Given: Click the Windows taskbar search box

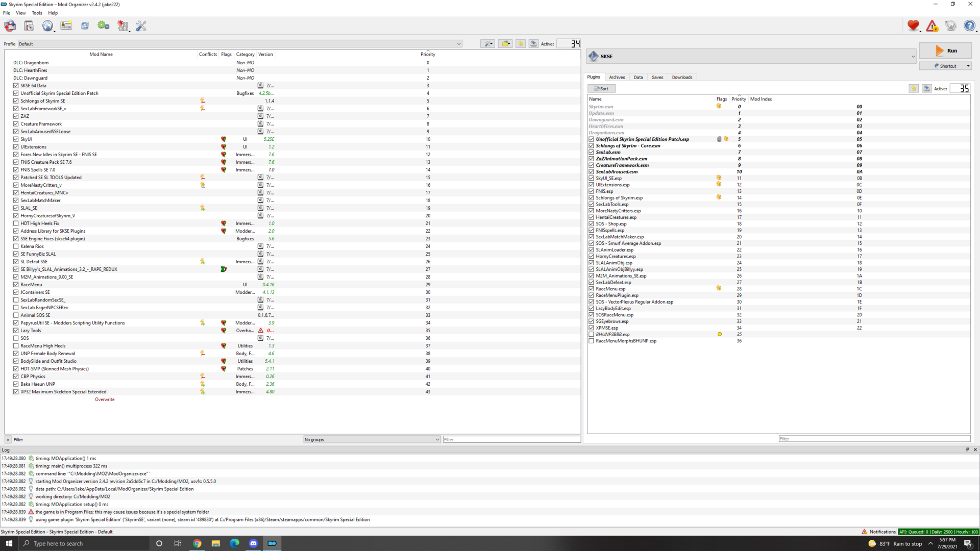Looking at the screenshot, I should [x=84, y=543].
